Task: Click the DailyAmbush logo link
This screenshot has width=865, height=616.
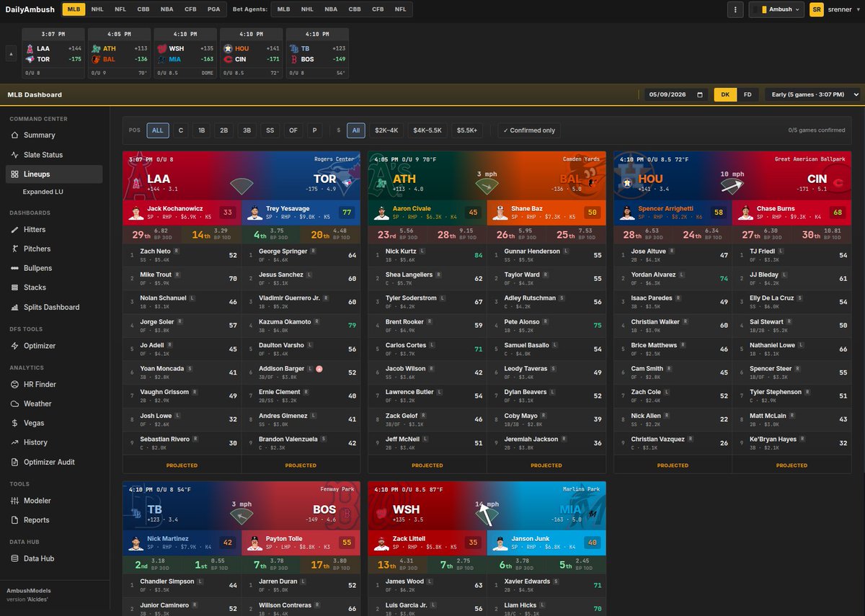Action: tap(29, 9)
